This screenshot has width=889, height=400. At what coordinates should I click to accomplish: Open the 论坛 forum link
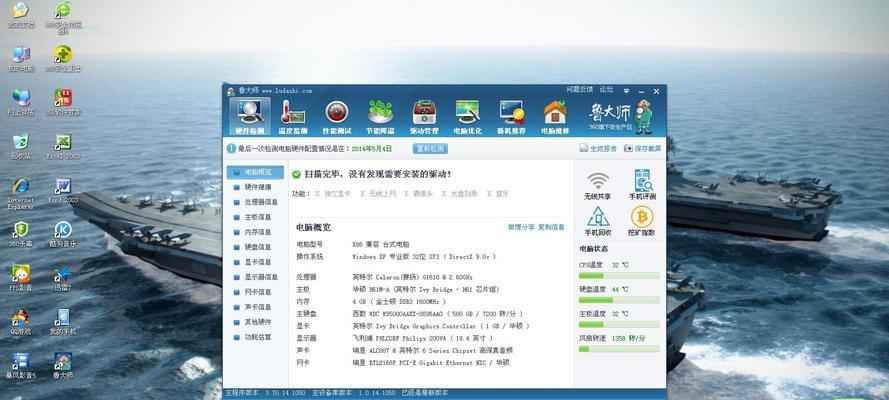click(607, 90)
